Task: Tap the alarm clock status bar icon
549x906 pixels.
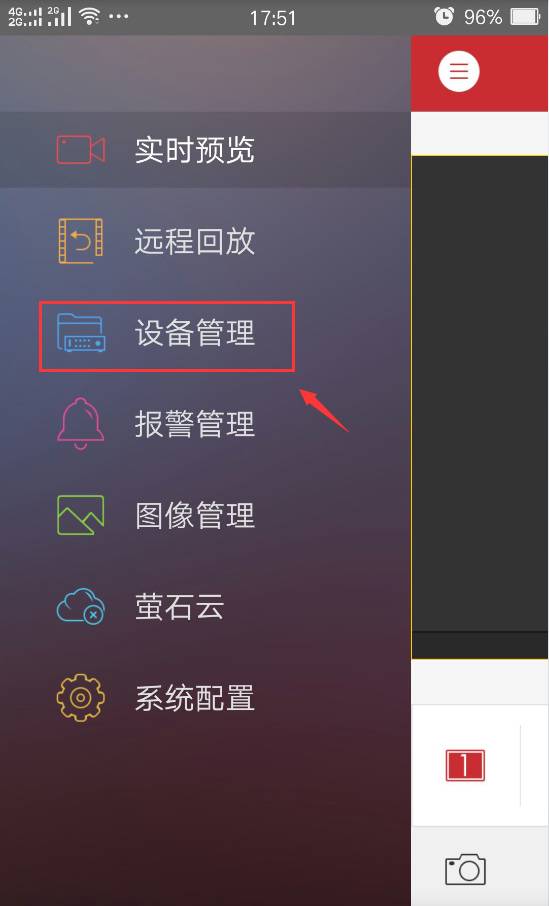Action: 444,16
